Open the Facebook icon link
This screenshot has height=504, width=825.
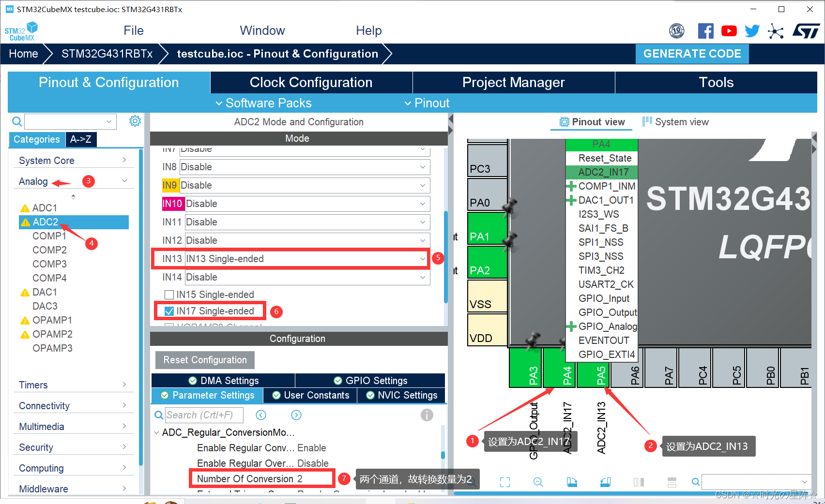tap(705, 31)
